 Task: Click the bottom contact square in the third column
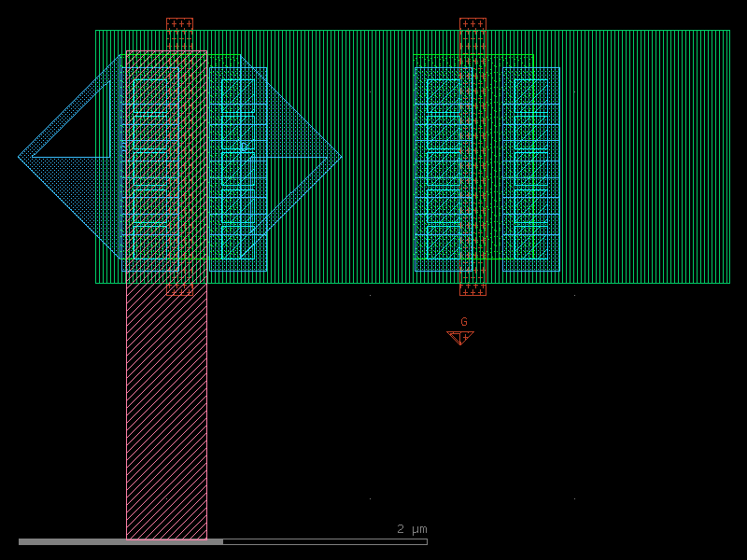pos(443,243)
